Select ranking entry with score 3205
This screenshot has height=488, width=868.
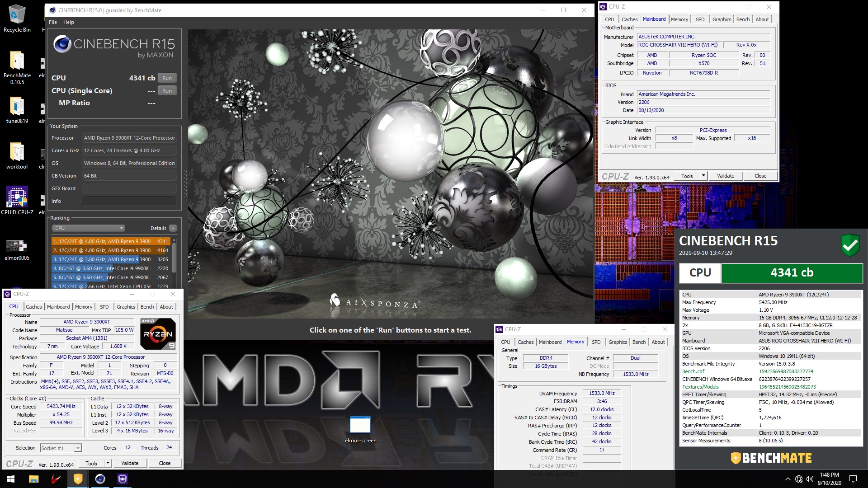pos(111,259)
